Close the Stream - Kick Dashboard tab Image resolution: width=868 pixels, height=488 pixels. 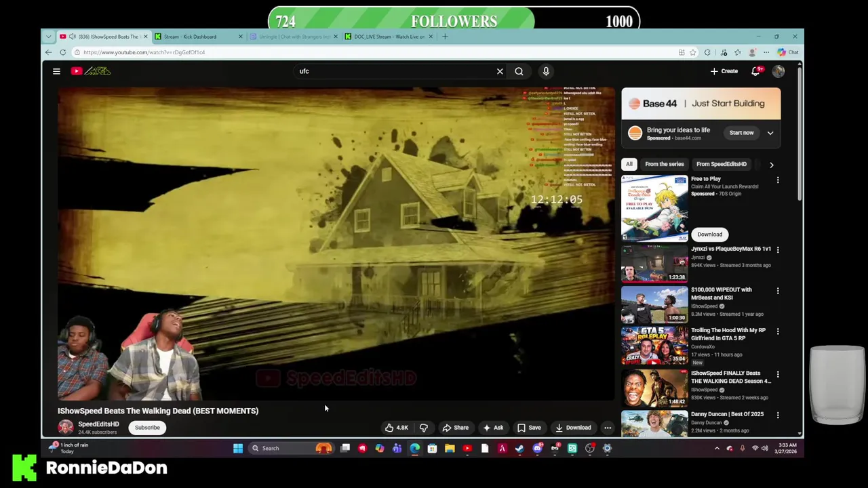pyautogui.click(x=240, y=37)
